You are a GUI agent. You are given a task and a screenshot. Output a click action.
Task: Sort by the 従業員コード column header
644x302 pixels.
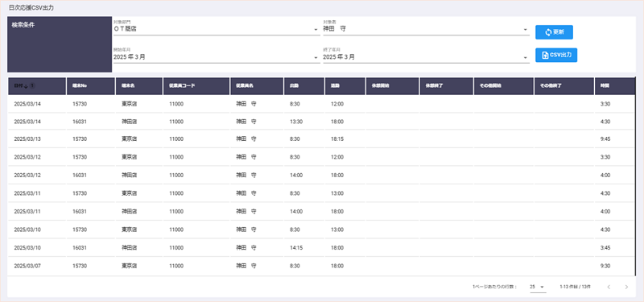[196, 86]
